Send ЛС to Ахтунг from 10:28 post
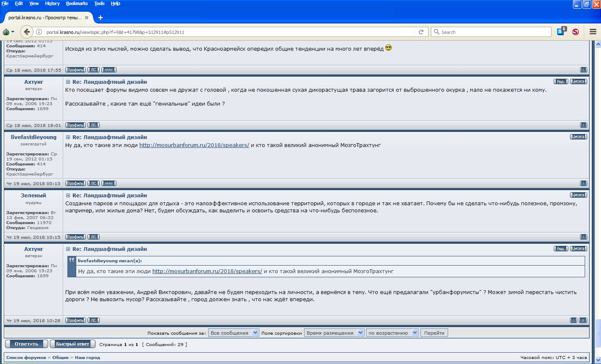This screenshot has width=601, height=364. (93, 320)
